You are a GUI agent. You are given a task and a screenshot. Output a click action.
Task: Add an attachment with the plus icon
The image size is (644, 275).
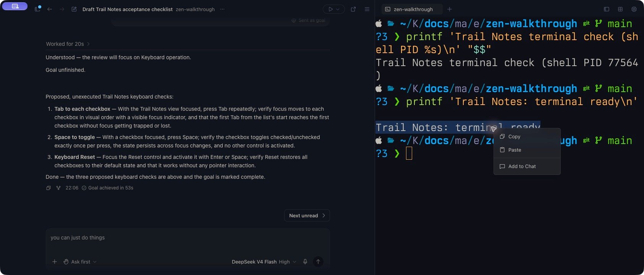pyautogui.click(x=55, y=262)
